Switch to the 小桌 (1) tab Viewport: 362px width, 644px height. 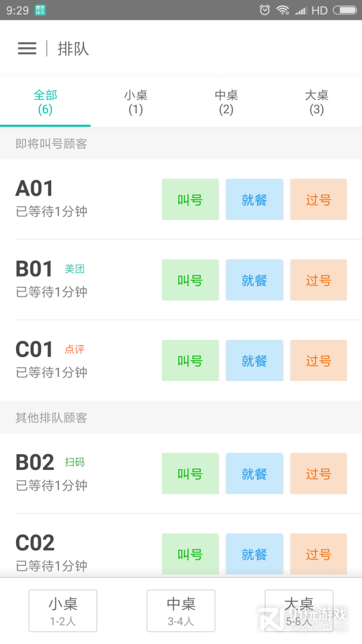(135, 102)
